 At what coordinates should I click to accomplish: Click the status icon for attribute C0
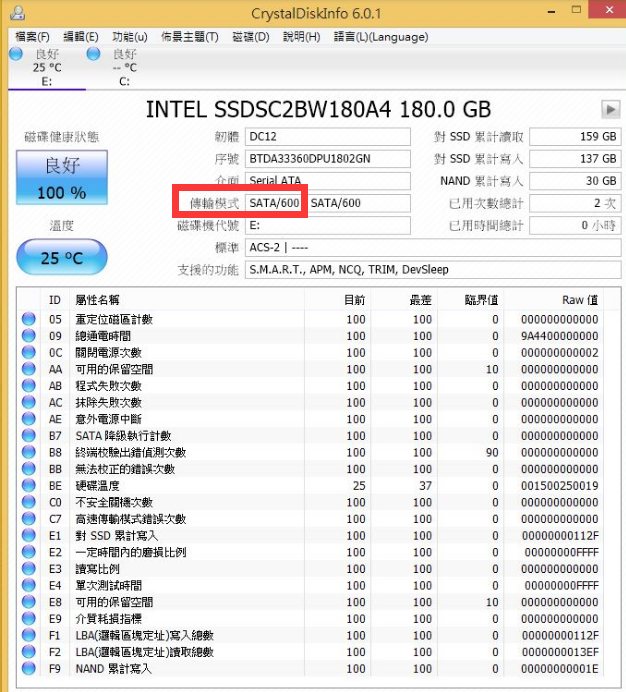pyautogui.click(x=29, y=502)
